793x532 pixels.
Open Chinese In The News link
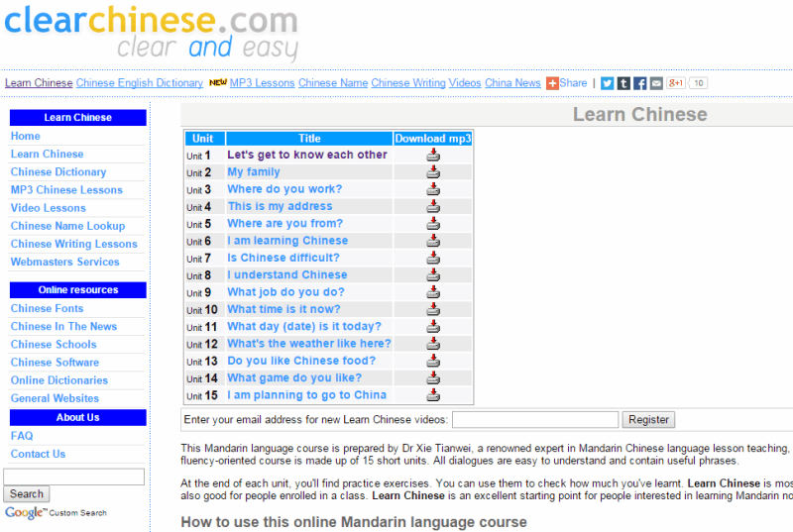pyautogui.click(x=63, y=326)
